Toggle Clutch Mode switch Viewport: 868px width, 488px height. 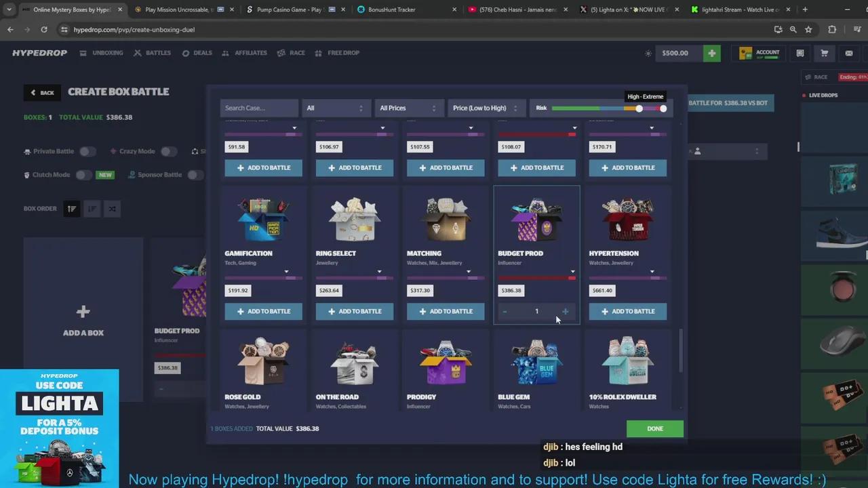[83, 175]
